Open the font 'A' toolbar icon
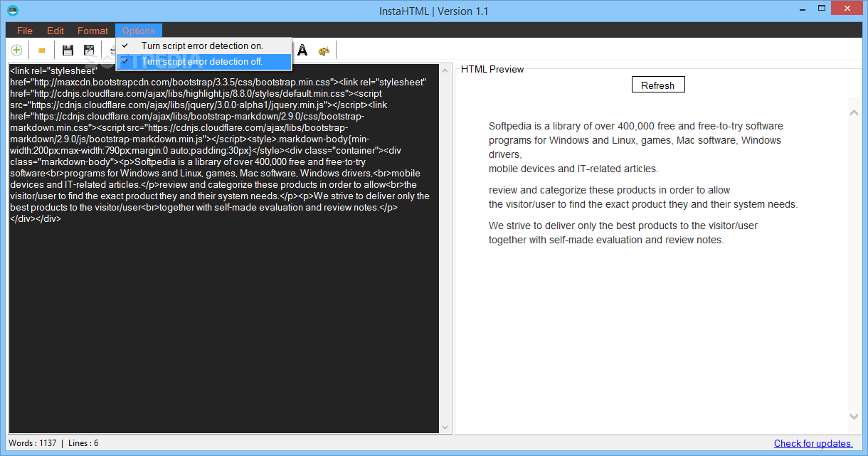This screenshot has height=456, width=868. (x=302, y=50)
